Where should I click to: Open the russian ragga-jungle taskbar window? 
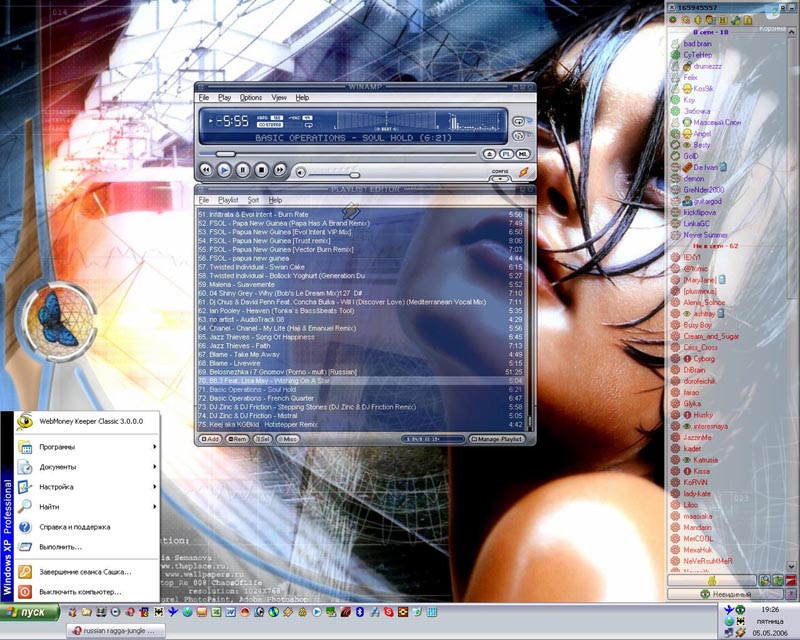click(x=116, y=631)
